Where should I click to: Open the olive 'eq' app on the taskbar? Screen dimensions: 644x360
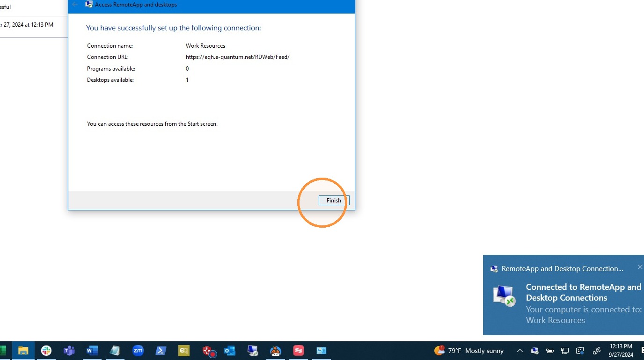click(183, 351)
